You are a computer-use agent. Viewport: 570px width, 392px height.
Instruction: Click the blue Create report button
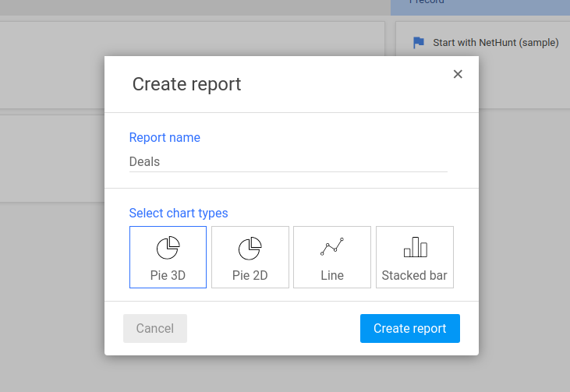(x=410, y=328)
